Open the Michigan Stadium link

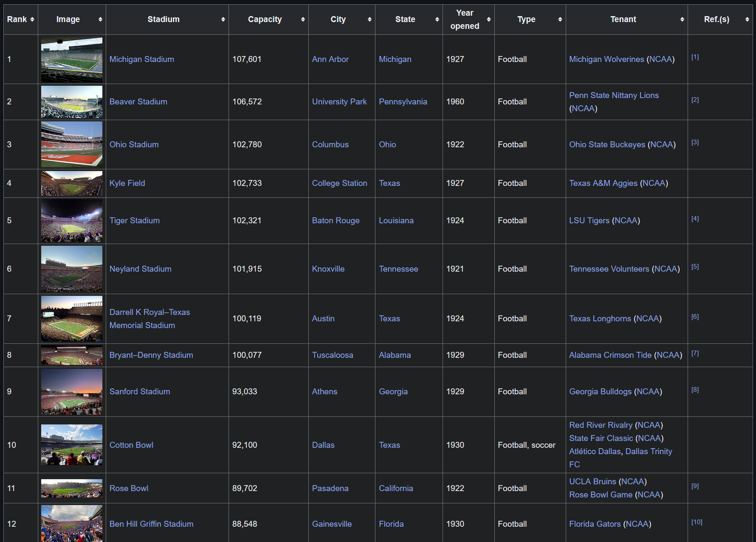[141, 59]
